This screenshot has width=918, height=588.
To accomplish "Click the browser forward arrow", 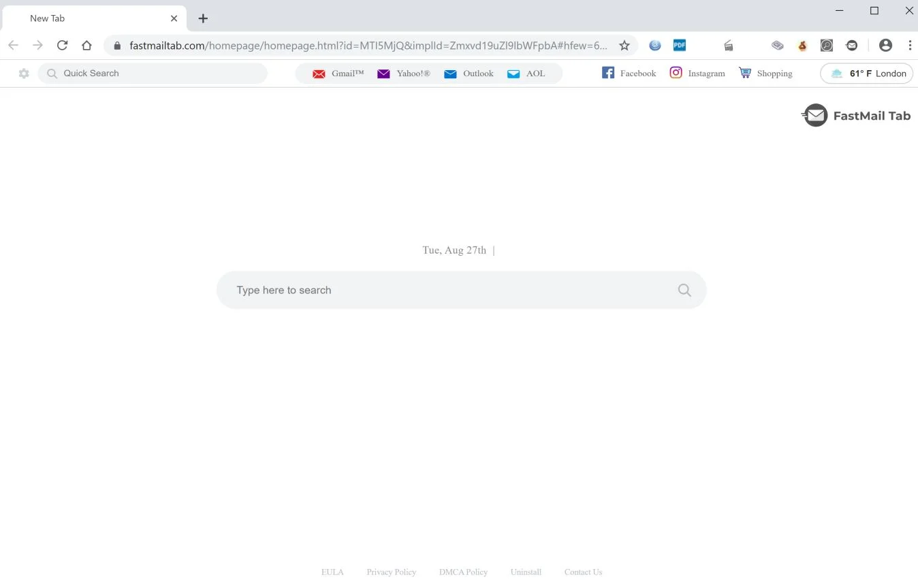I will pyautogui.click(x=37, y=46).
